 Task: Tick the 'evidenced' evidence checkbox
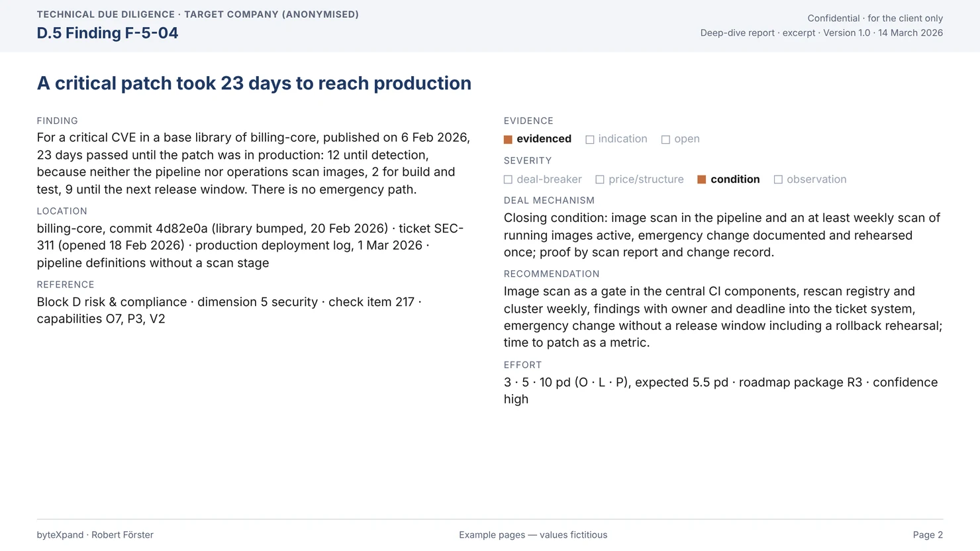tap(508, 140)
